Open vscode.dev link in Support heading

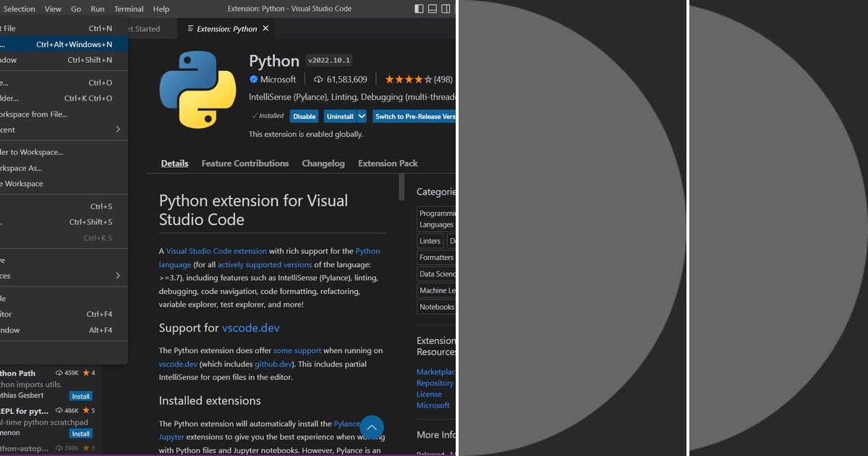[250, 328]
